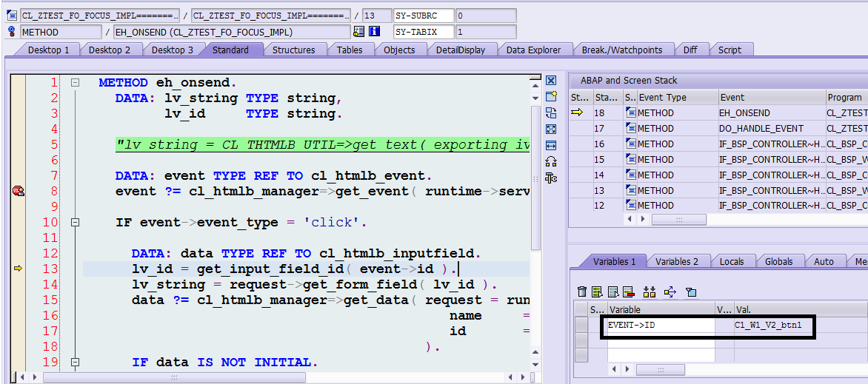Click the headphones services icon beside code editor
The width and height of the screenshot is (868, 384).
point(550,161)
